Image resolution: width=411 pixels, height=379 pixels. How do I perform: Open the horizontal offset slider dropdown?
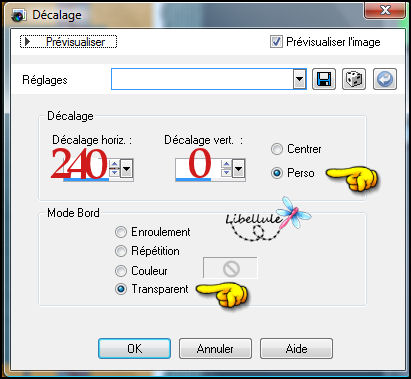pyautogui.click(x=126, y=169)
